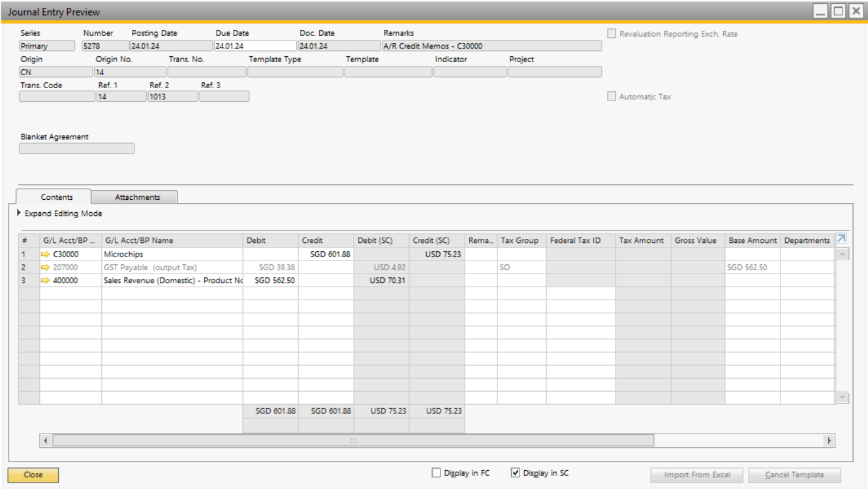Click the Credit column header
The height and width of the screenshot is (489, 868).
point(326,240)
